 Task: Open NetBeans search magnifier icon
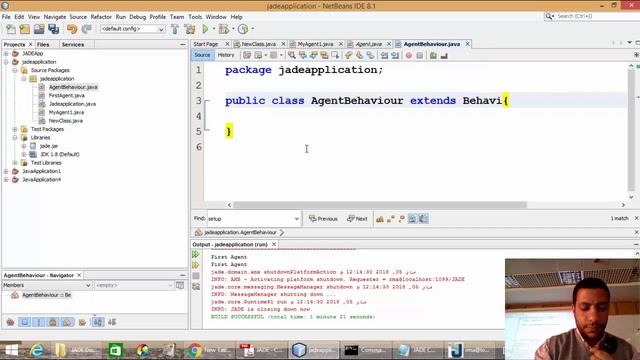549,16
